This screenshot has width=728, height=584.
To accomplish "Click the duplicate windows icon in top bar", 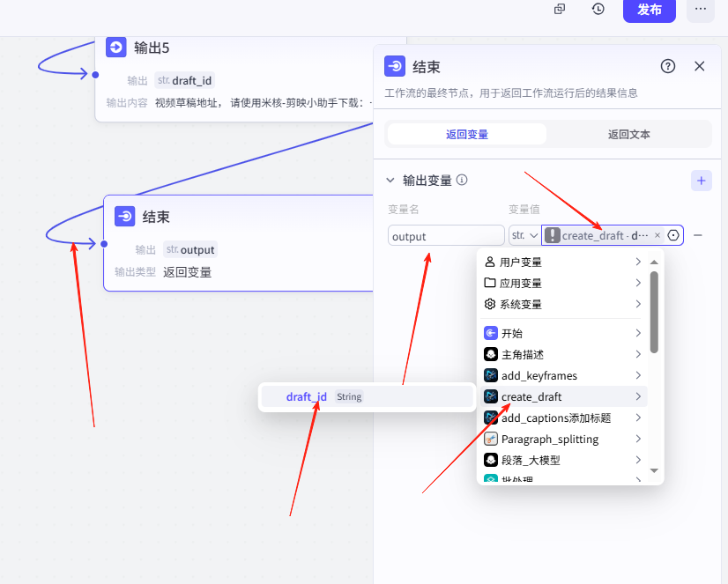I will coord(560,9).
